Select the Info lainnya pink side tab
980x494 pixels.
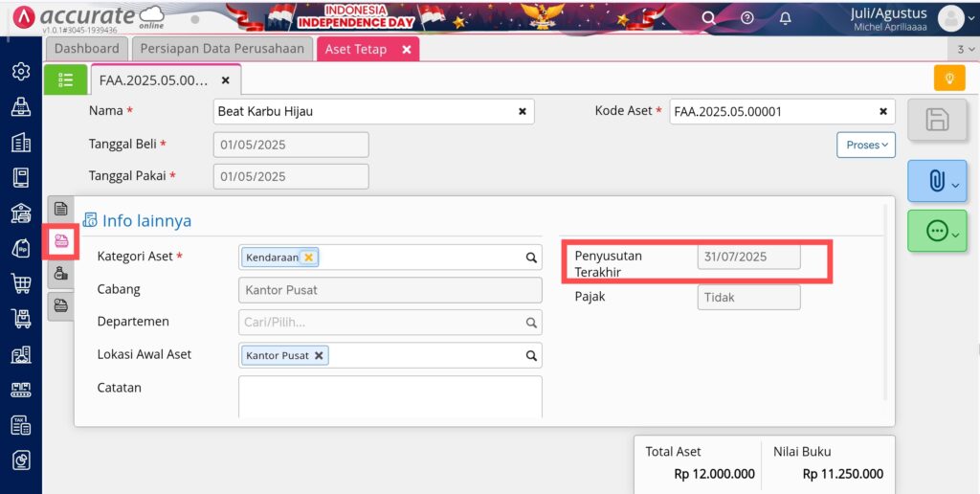point(60,241)
